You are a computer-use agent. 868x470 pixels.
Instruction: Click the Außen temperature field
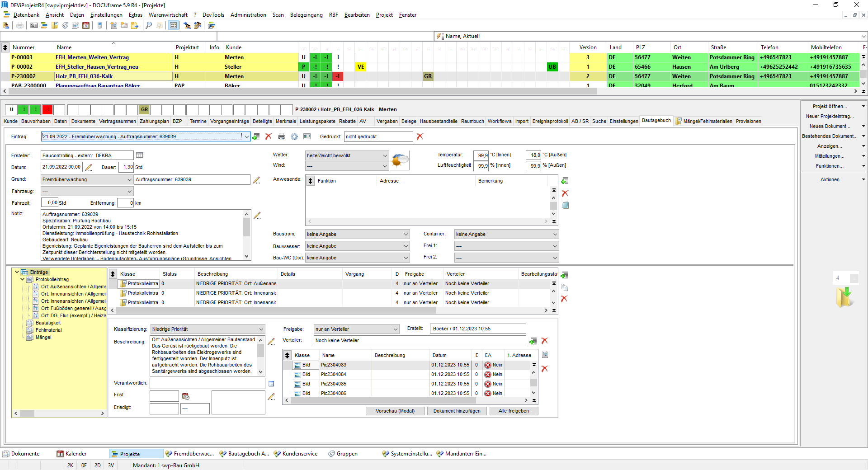[533, 155]
